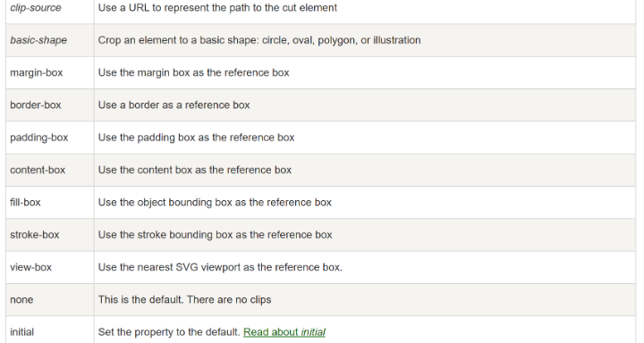Viewport: 644px width, 343px height.
Task: Click the description about URL cut element path
Action: tap(217, 8)
